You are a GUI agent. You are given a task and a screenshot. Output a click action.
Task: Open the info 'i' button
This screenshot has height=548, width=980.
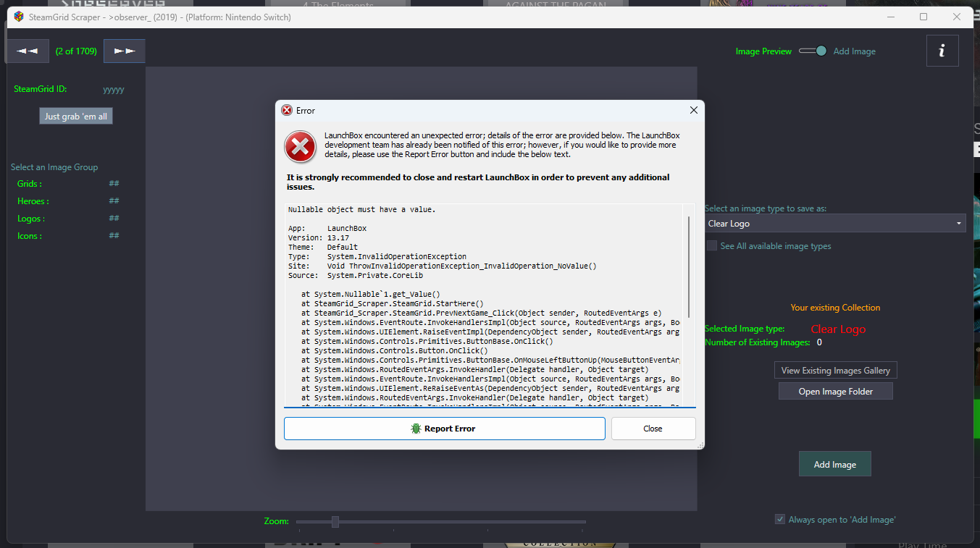[x=942, y=51]
